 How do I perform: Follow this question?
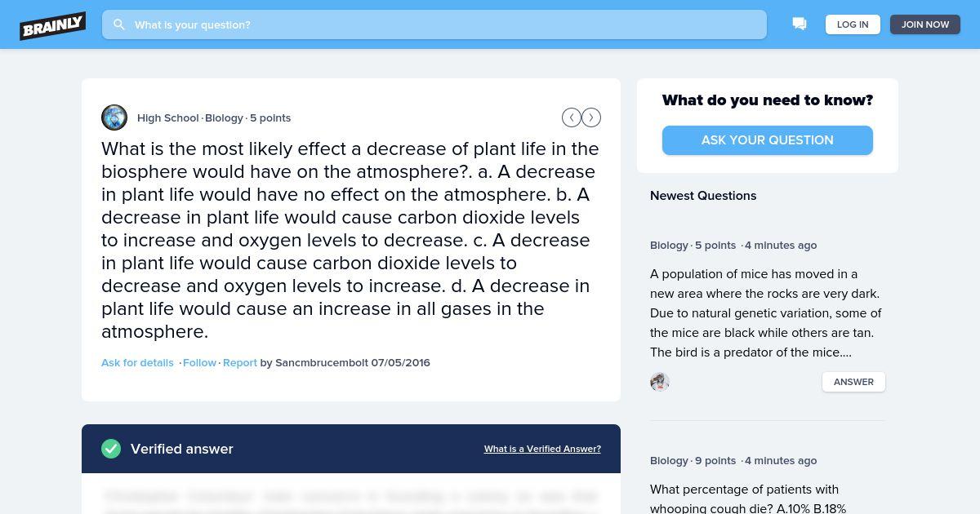199,362
